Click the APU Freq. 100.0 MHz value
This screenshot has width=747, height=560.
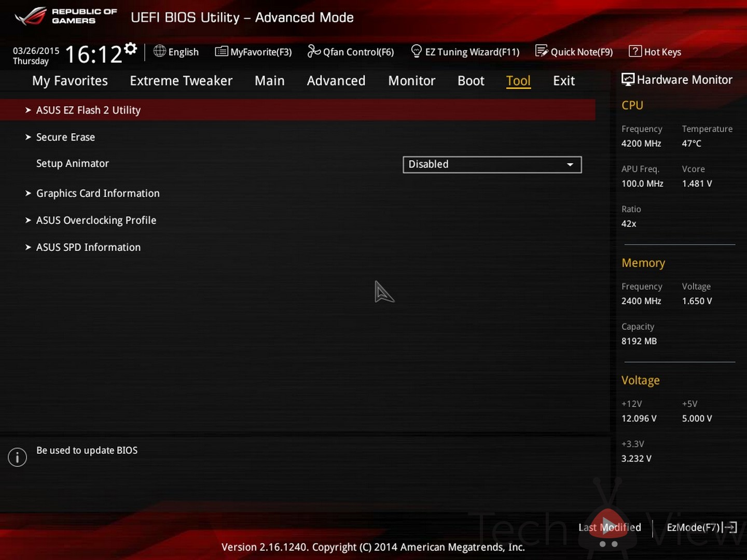click(642, 184)
